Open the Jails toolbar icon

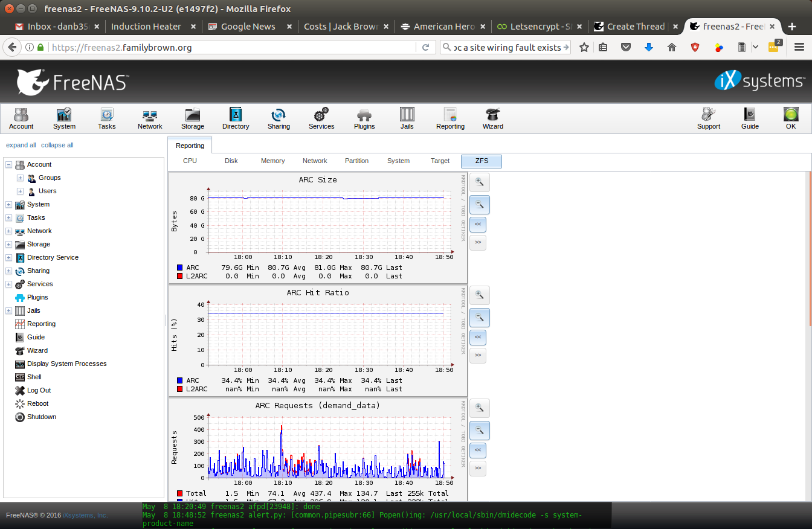(x=407, y=118)
